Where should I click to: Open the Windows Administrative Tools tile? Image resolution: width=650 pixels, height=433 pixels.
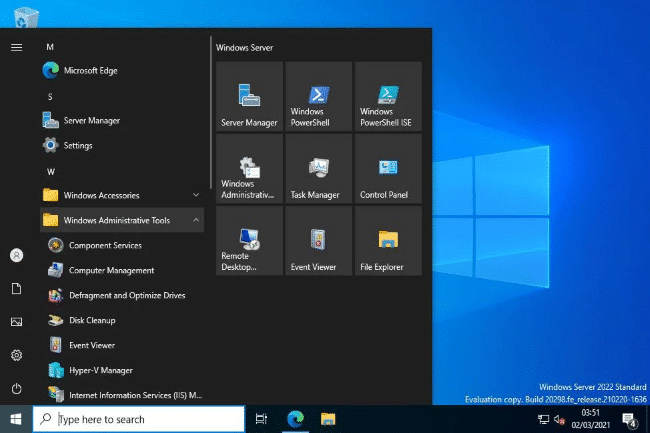click(x=249, y=168)
